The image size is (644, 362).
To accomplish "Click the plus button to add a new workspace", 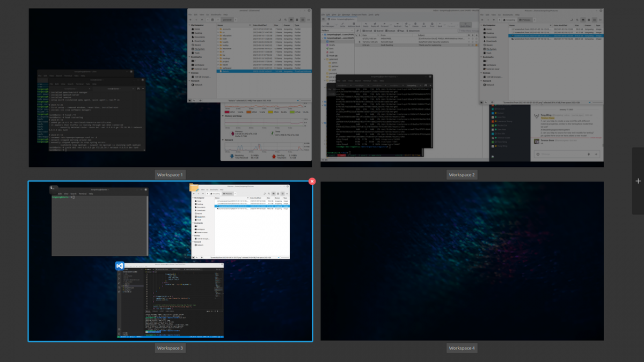I will tap(638, 181).
